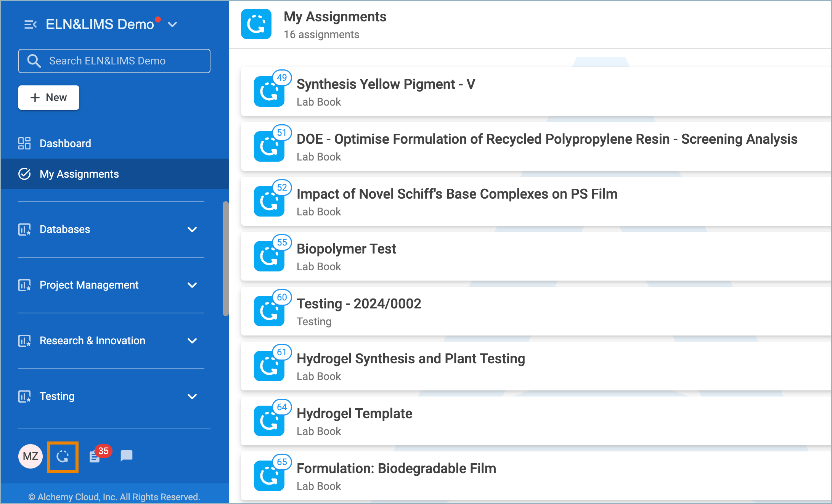Image resolution: width=832 pixels, height=504 pixels.
Task: Click the Alchemy Cloud copyright footer text
Action: pyautogui.click(x=114, y=497)
